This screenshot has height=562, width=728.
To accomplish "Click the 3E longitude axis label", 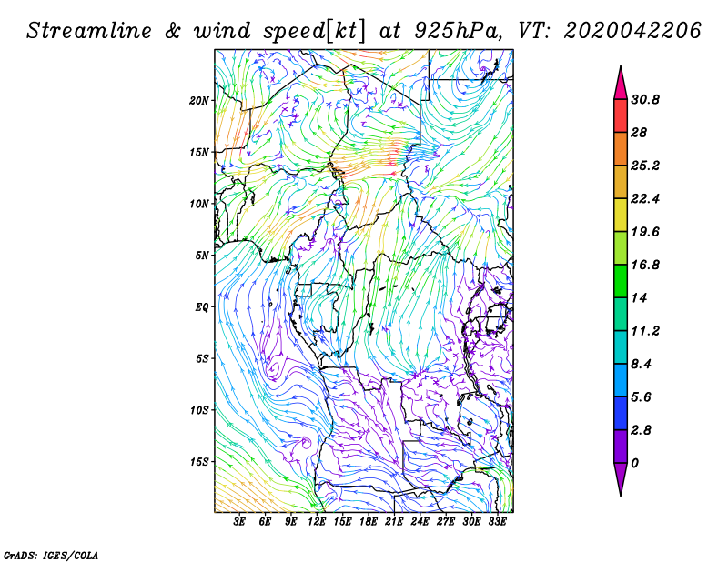I will tap(240, 523).
